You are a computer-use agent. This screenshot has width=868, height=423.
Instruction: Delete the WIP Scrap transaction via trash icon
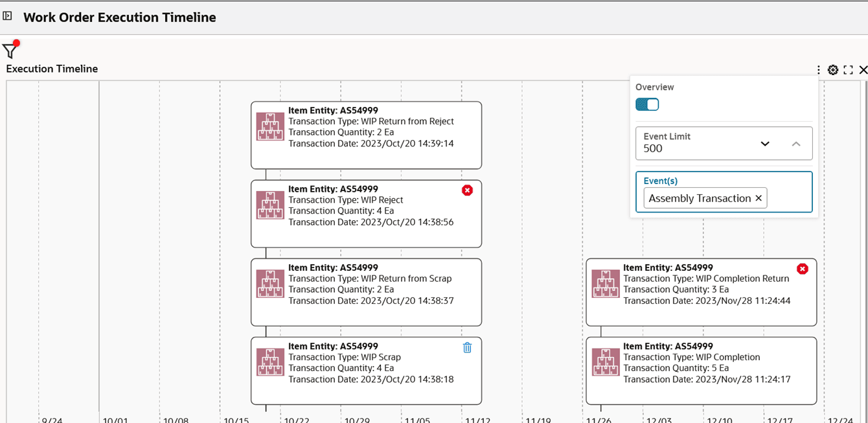coord(467,347)
